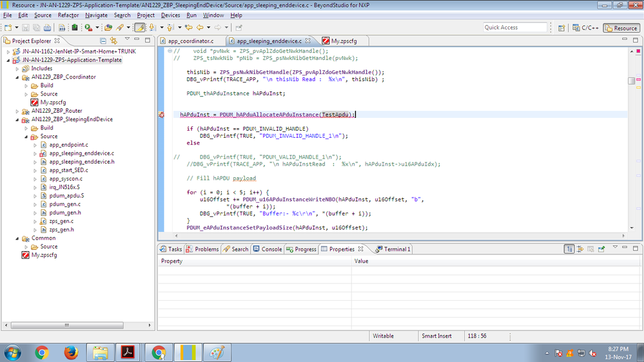Click the Open Perspective icon

(x=561, y=28)
